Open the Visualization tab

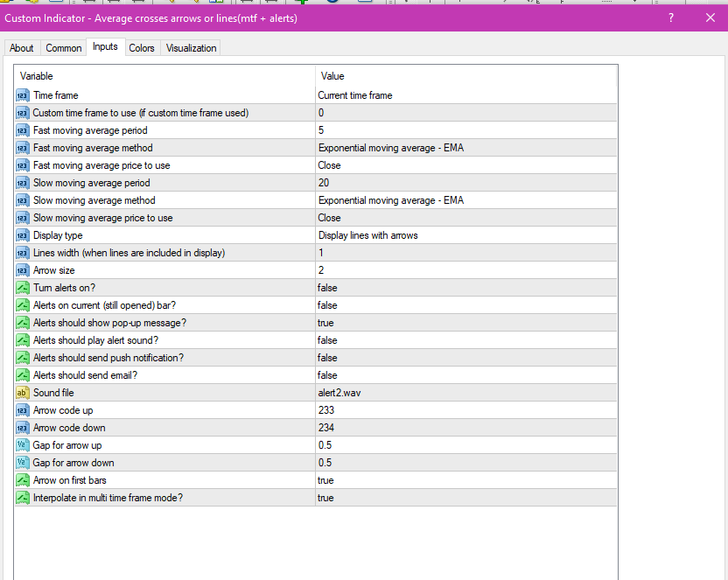tap(191, 48)
